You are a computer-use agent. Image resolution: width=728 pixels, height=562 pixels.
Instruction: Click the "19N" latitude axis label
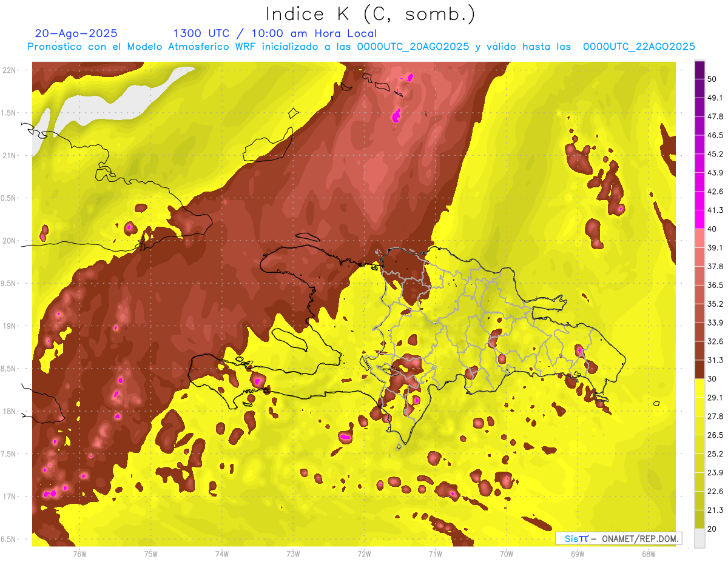(x=10, y=326)
